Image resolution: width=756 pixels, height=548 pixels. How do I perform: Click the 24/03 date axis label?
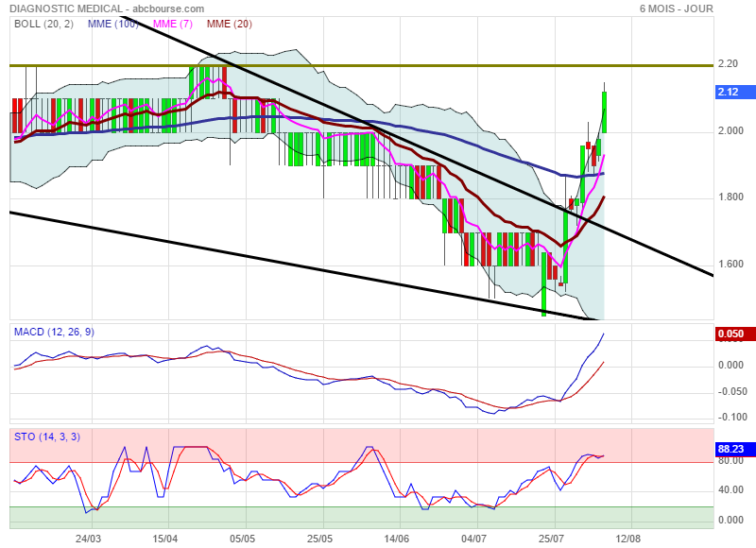click(88, 539)
